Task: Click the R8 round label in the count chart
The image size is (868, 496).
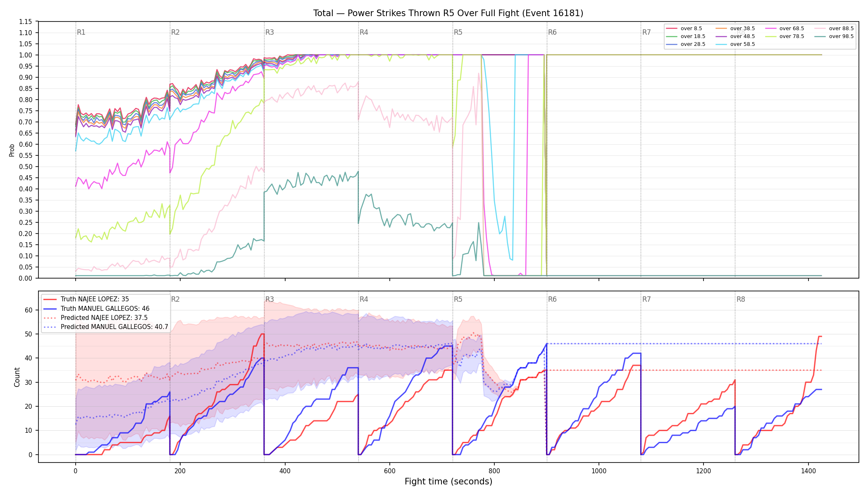Action: pos(741,299)
